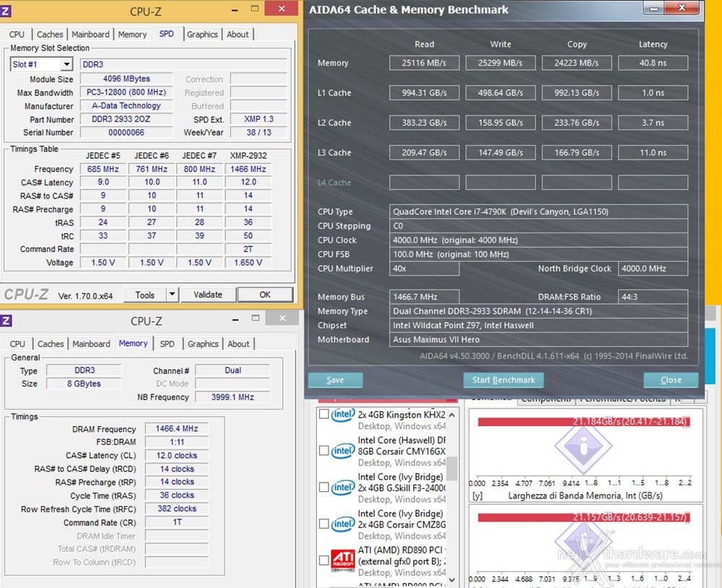Click XMP-2932 frequency 1466 MHz cell
722x588 pixels.
tap(248, 169)
